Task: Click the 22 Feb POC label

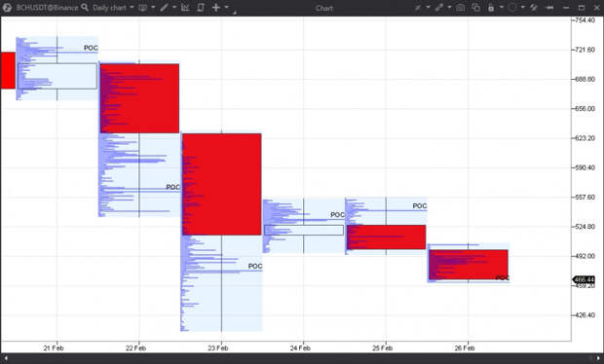Action: click(173, 187)
